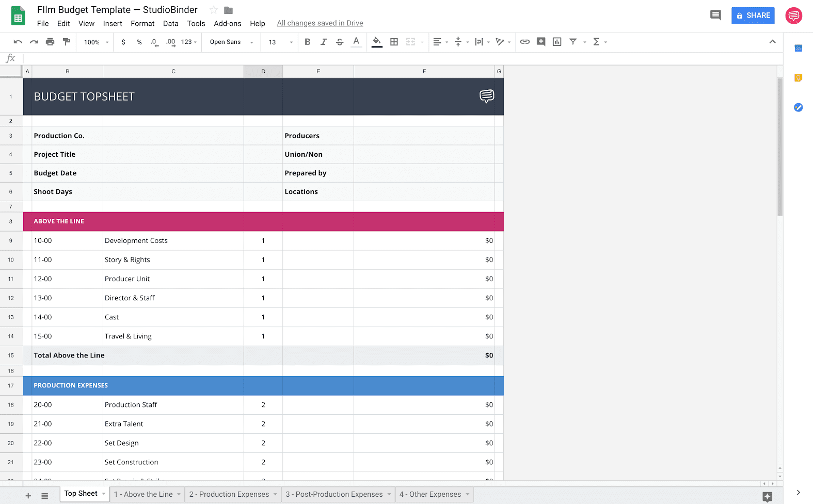Click the Move to folder icon
Viewport: 813px width, 504px height.
coord(229,10)
